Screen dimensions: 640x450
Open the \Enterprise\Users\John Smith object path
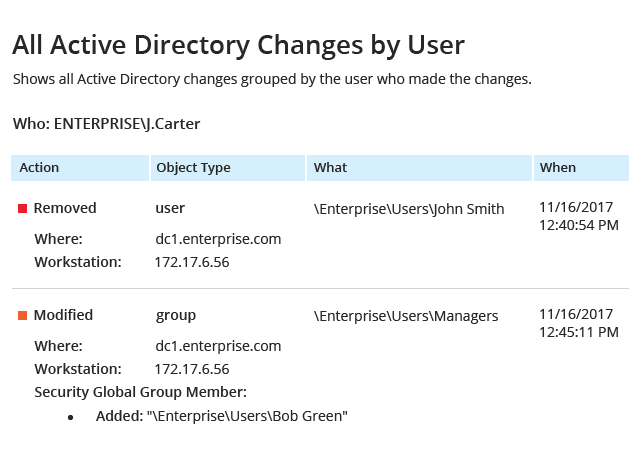[409, 209]
